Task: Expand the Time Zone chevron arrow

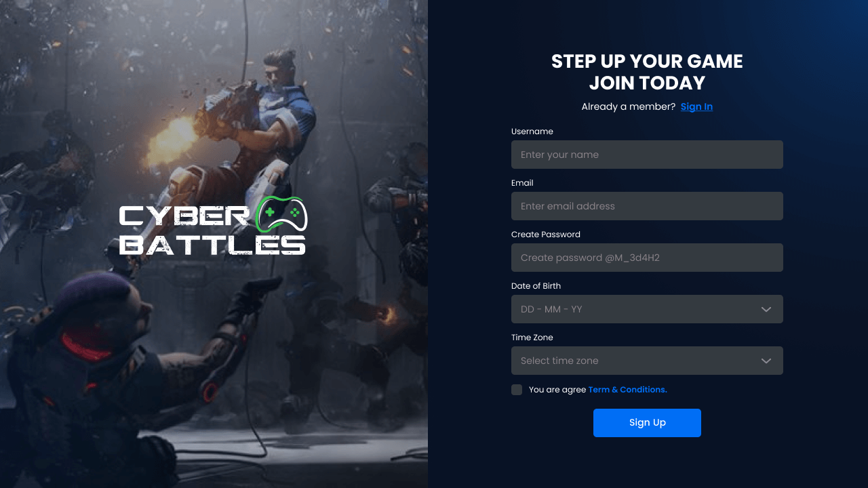Action: click(x=766, y=361)
